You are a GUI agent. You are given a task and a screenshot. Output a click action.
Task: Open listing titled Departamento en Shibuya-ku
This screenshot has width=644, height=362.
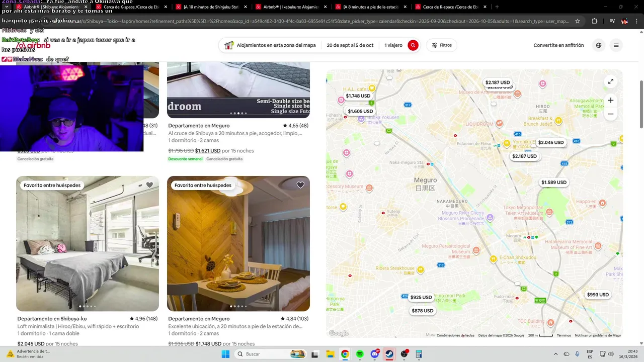(x=52, y=319)
